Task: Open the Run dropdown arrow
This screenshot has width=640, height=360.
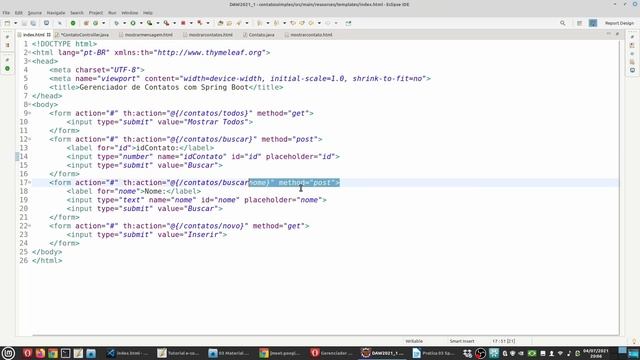Action: [141, 23]
